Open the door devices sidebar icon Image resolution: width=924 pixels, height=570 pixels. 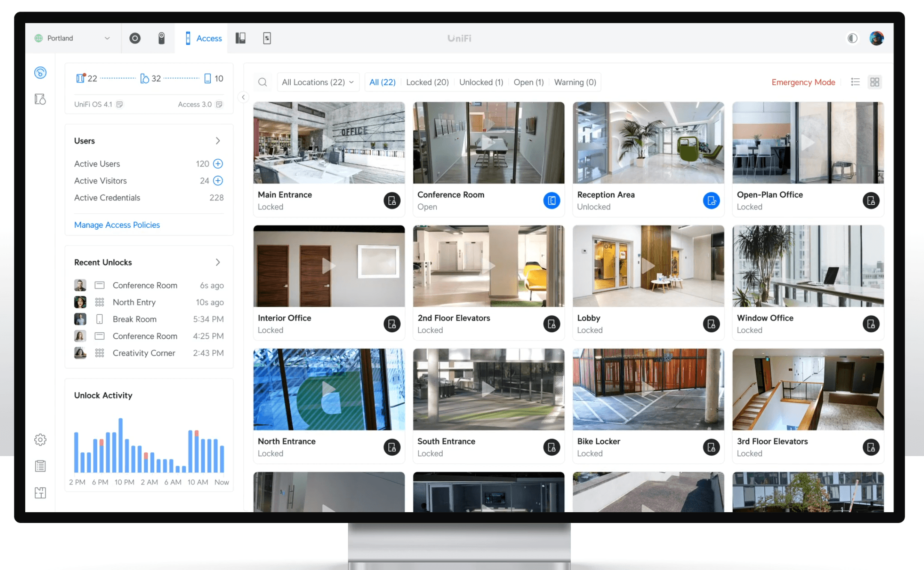click(40, 99)
